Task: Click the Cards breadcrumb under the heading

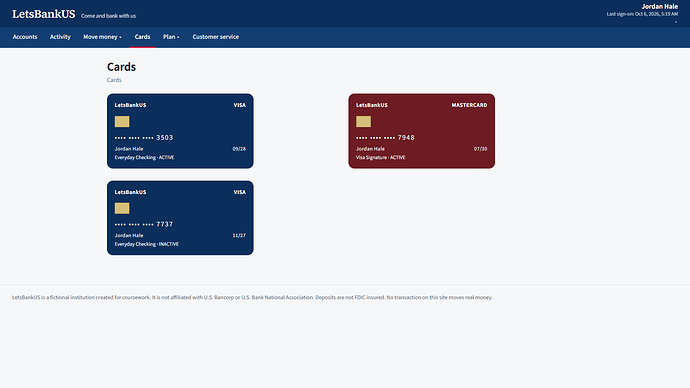Action: 114,80
